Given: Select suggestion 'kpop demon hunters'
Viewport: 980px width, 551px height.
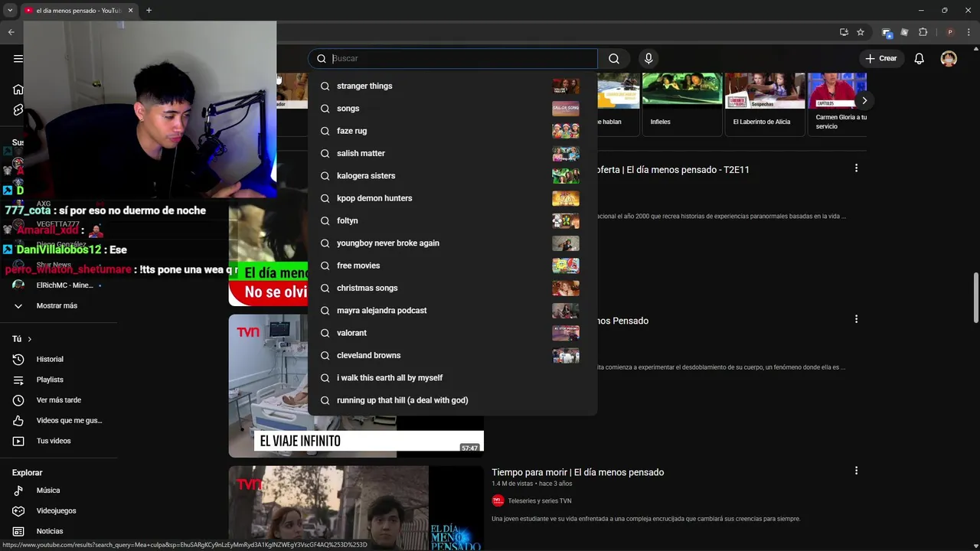Looking at the screenshot, I should pyautogui.click(x=452, y=198).
